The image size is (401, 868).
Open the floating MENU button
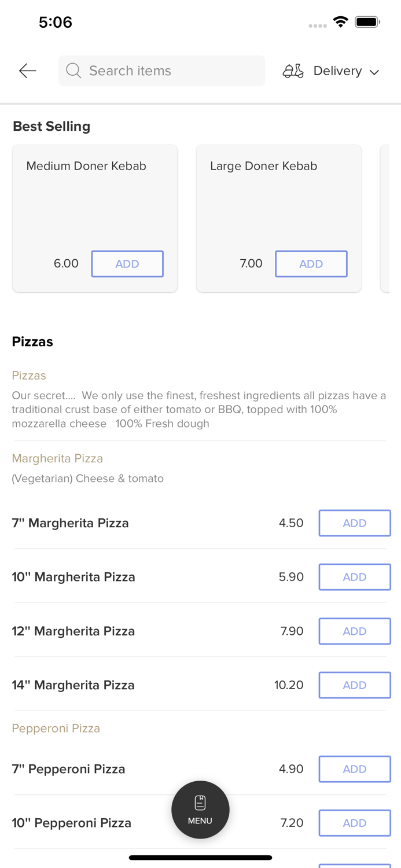pos(200,809)
